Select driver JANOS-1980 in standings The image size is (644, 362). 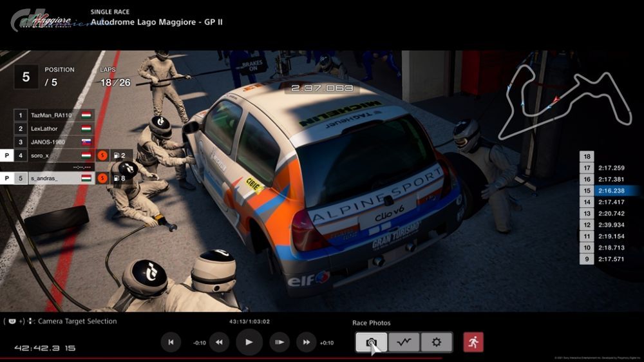point(54,142)
